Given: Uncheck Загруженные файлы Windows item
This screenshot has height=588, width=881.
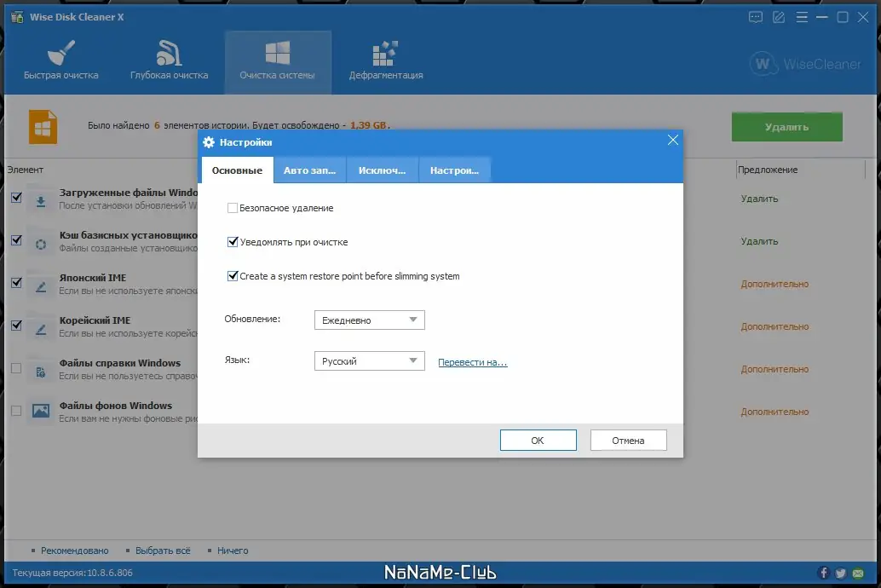Looking at the screenshot, I should click(x=16, y=198).
